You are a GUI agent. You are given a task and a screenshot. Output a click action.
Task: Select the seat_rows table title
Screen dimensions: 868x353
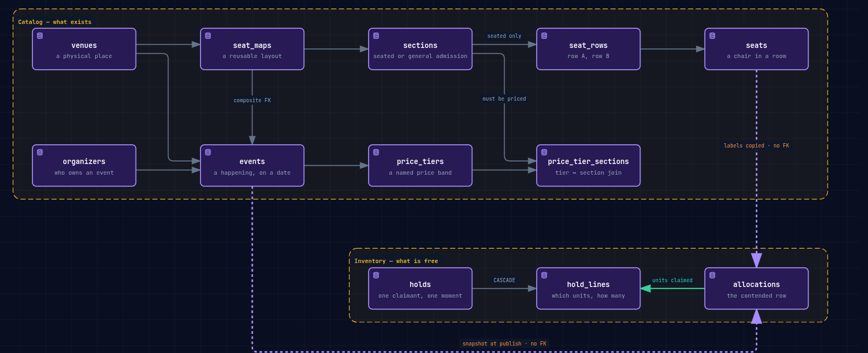click(x=588, y=46)
